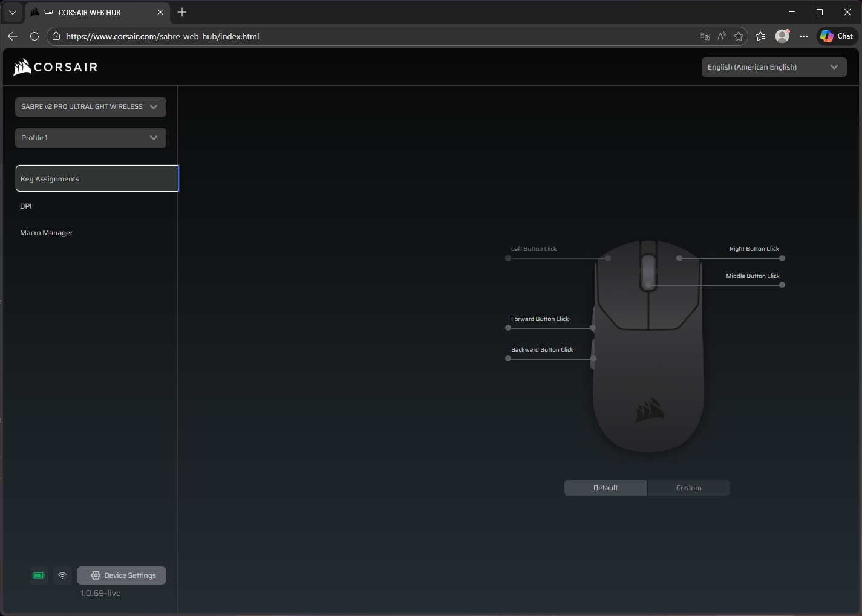Expand the SABRE v2 PRO device dropdown
The image size is (862, 616).
pyautogui.click(x=91, y=107)
